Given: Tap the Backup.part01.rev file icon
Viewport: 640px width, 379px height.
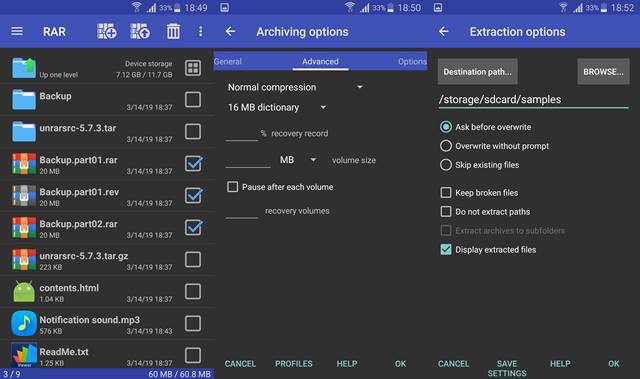Looking at the screenshot, I should pos(24,195).
